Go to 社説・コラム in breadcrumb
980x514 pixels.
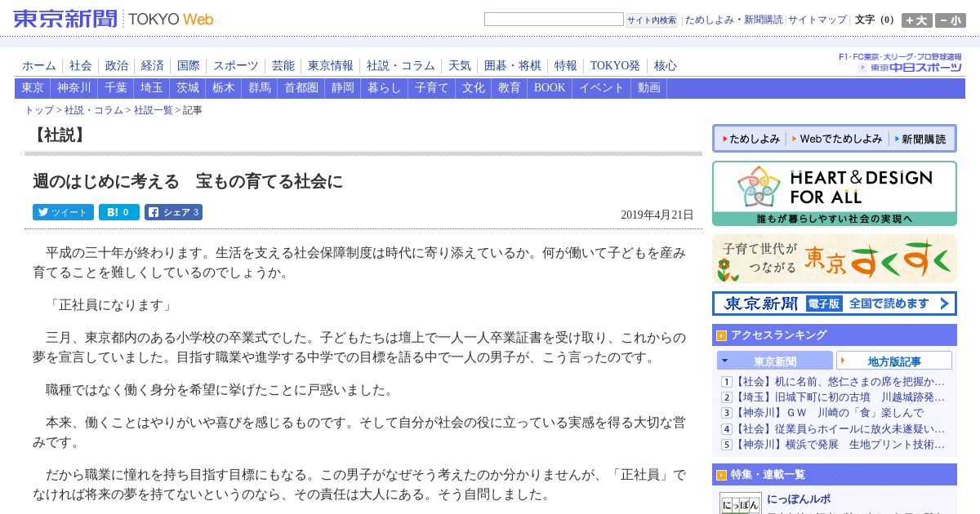(x=94, y=110)
